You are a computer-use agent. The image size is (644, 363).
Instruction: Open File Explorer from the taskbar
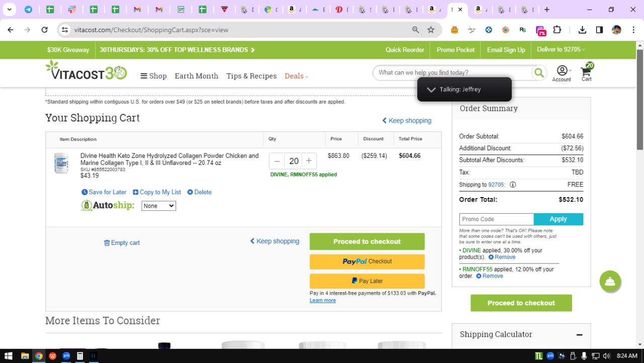point(25,356)
